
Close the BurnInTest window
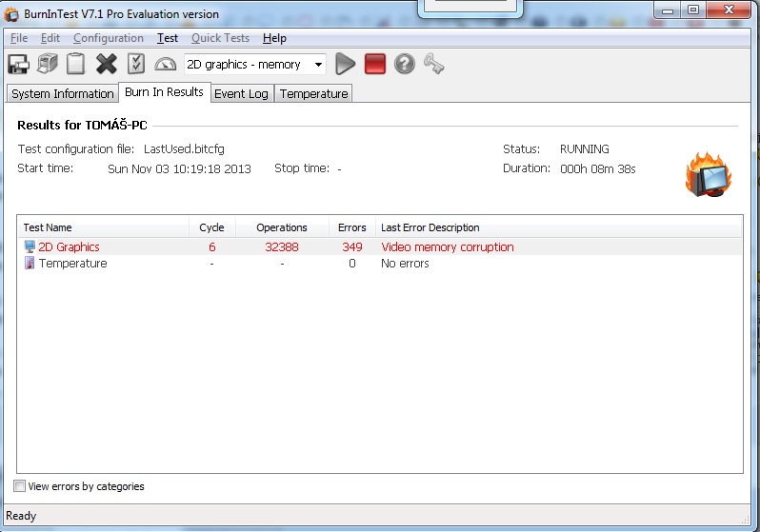tap(729, 10)
